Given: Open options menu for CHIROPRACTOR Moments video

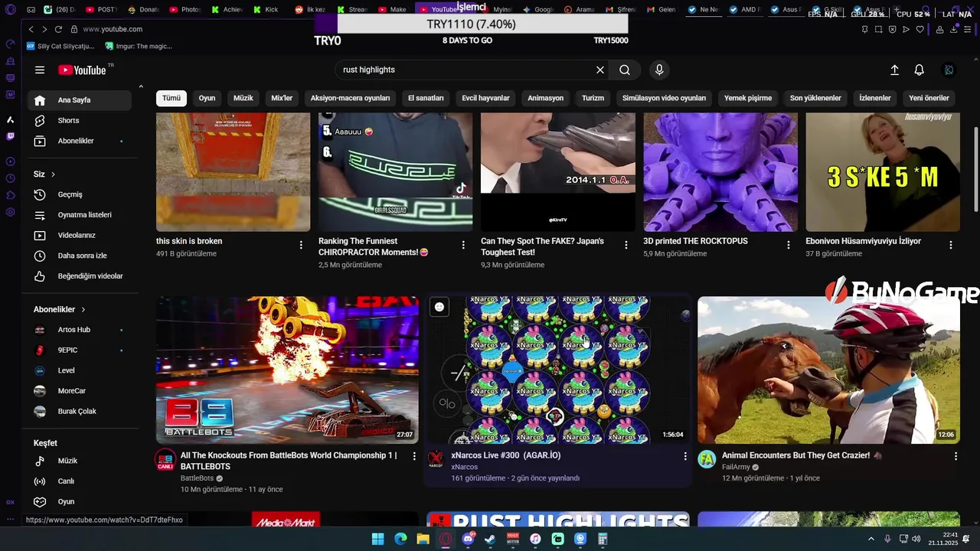Looking at the screenshot, I should pyautogui.click(x=463, y=245).
